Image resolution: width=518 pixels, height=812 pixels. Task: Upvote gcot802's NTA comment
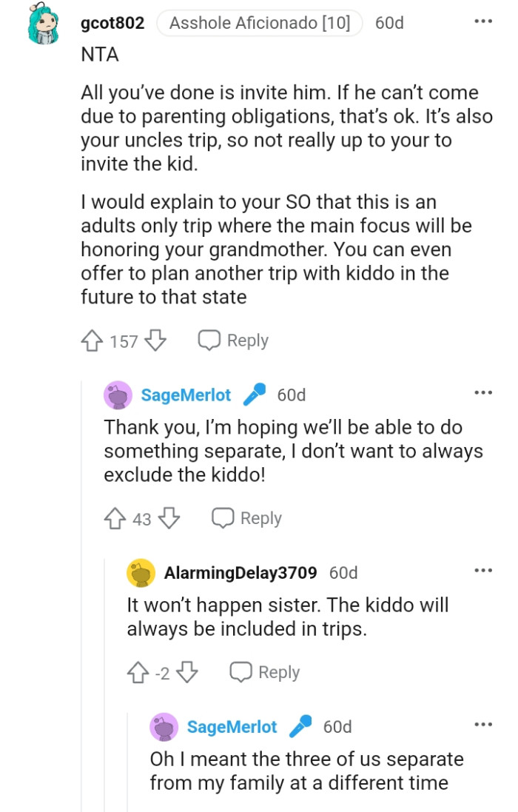click(x=92, y=340)
